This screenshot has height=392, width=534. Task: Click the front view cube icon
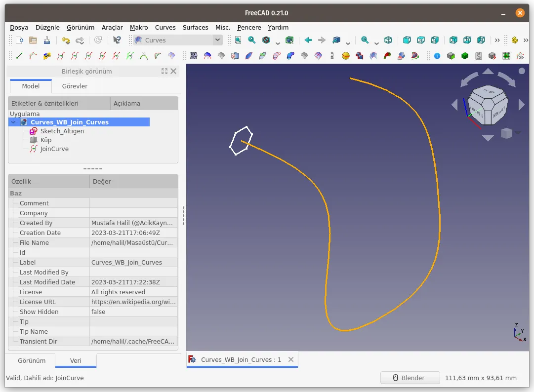coord(407,40)
